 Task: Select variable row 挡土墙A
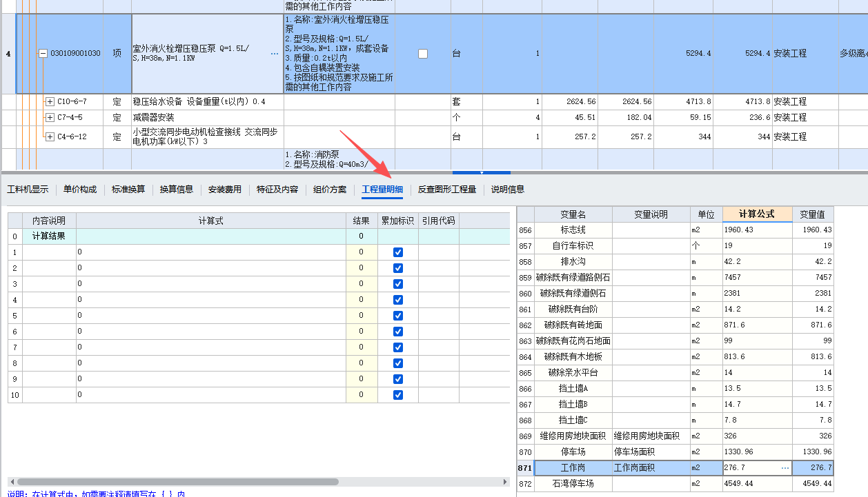(x=675, y=389)
